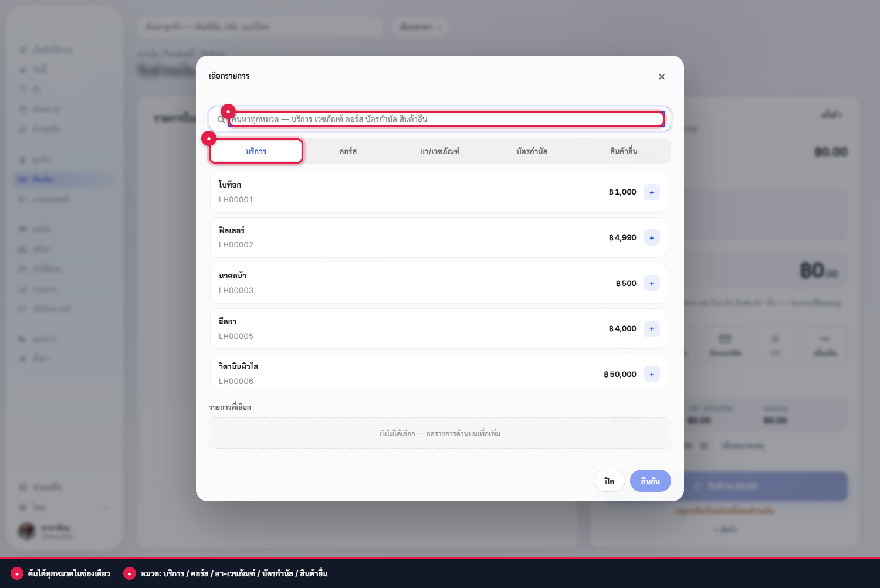Image resolution: width=880 pixels, height=588 pixels.
Task: Show the สินค้าอื่น tab
Action: pyautogui.click(x=624, y=151)
